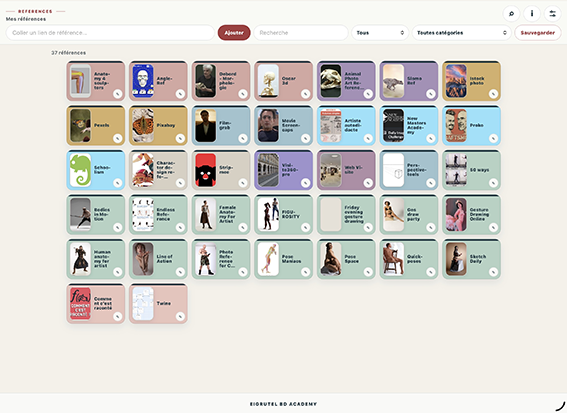This screenshot has width=567, height=413.
Task: Edit the Gesture Drawing Online pencil icon
Action: pos(493,227)
